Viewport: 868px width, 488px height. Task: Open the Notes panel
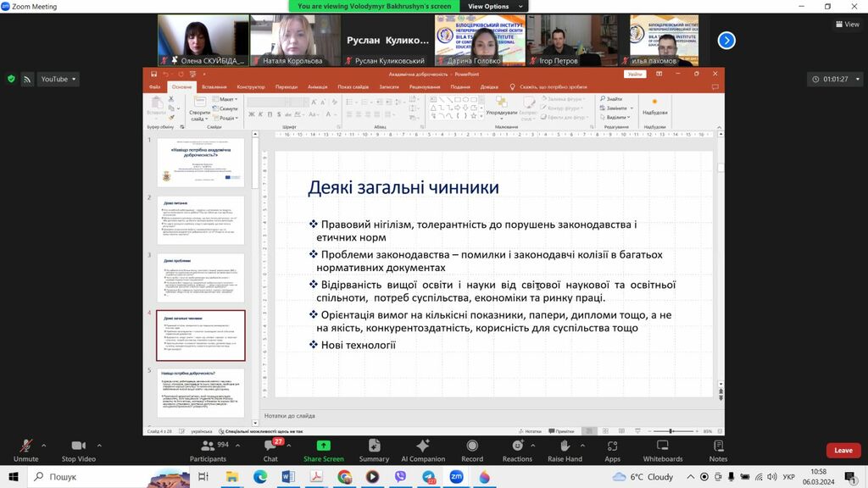(718, 449)
